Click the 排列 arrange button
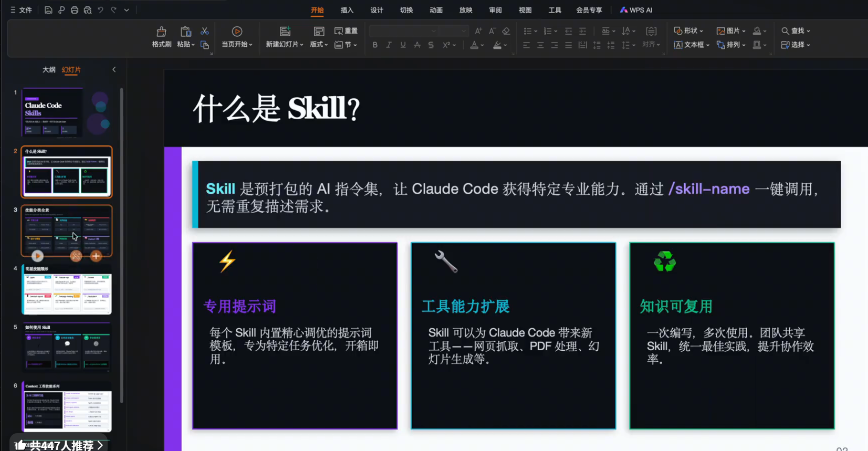 (731, 45)
